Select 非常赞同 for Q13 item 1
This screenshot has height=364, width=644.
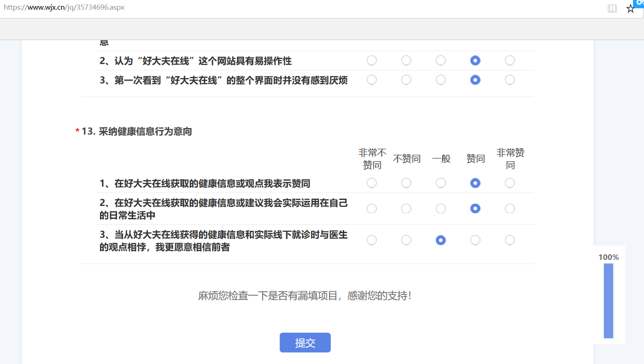(x=509, y=183)
